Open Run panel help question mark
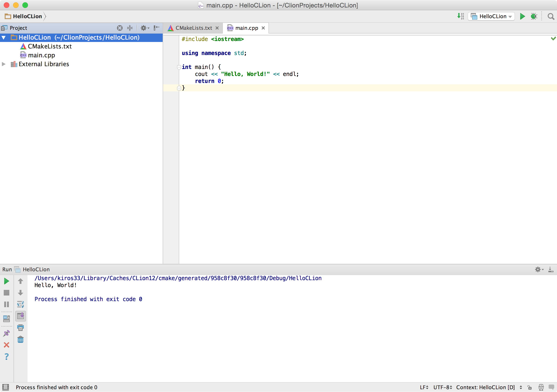Viewport: 557px width, 392px height. [7, 357]
